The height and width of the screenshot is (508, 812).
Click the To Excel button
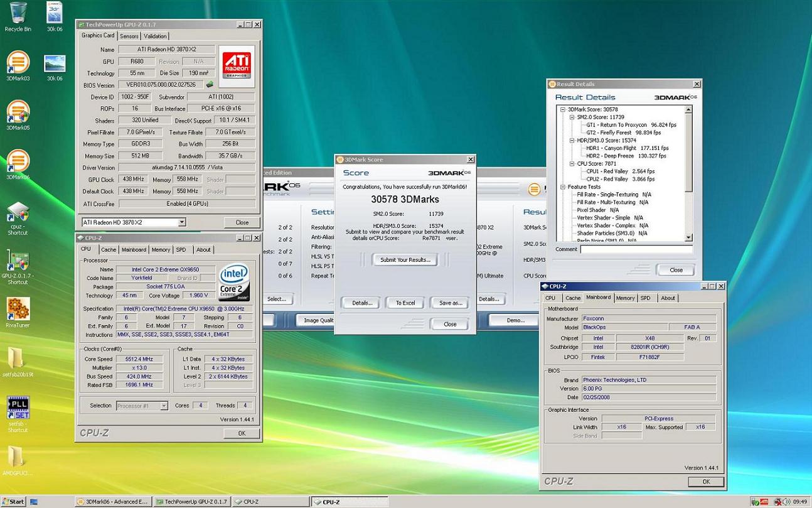(405, 303)
